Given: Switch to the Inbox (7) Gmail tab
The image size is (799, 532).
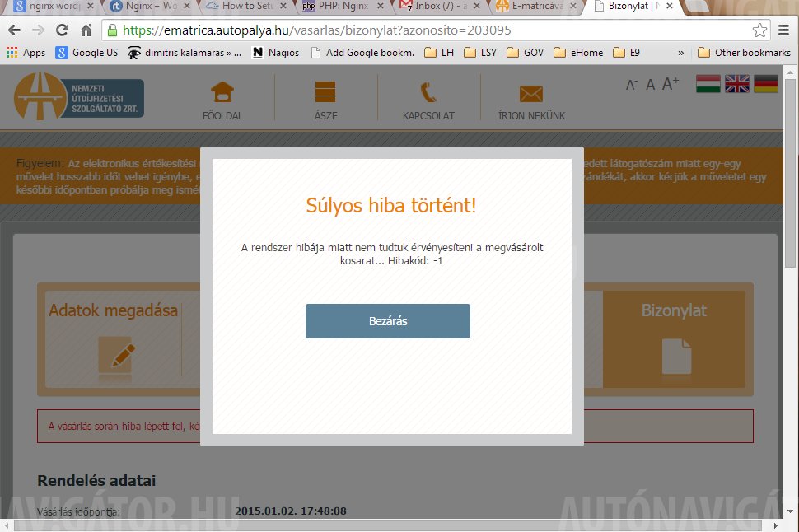Looking at the screenshot, I should click(441, 7).
